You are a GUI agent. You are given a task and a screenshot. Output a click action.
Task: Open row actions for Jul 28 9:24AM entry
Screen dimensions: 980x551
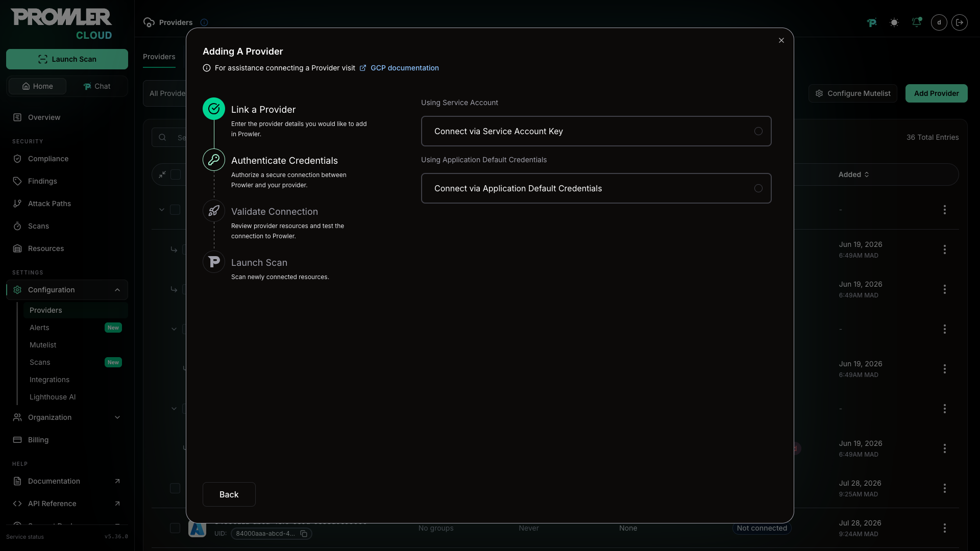click(945, 528)
